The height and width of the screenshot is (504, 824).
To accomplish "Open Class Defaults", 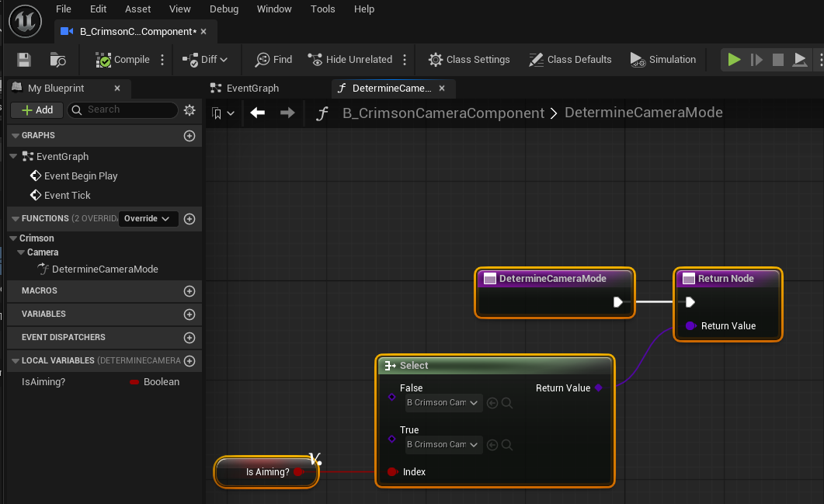I will pyautogui.click(x=570, y=60).
